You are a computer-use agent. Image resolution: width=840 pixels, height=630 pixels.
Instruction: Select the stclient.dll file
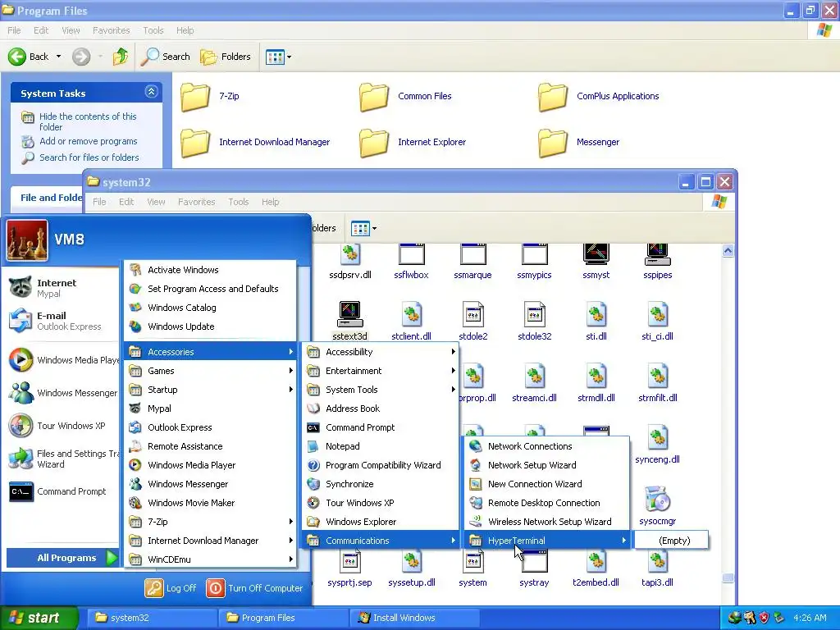pyautogui.click(x=412, y=314)
